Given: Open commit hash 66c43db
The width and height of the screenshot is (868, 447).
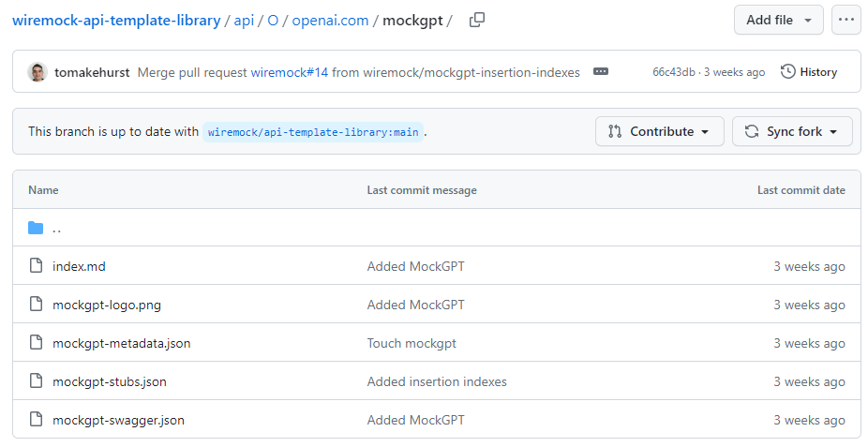Looking at the screenshot, I should [674, 72].
